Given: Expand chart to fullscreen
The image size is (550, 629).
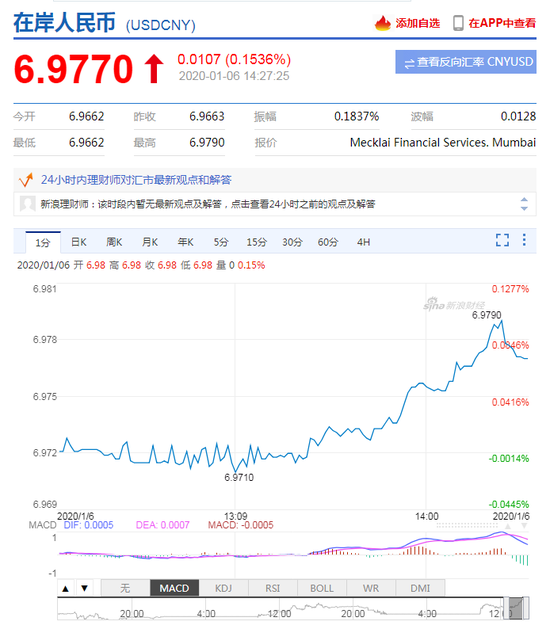Looking at the screenshot, I should coord(502,240).
